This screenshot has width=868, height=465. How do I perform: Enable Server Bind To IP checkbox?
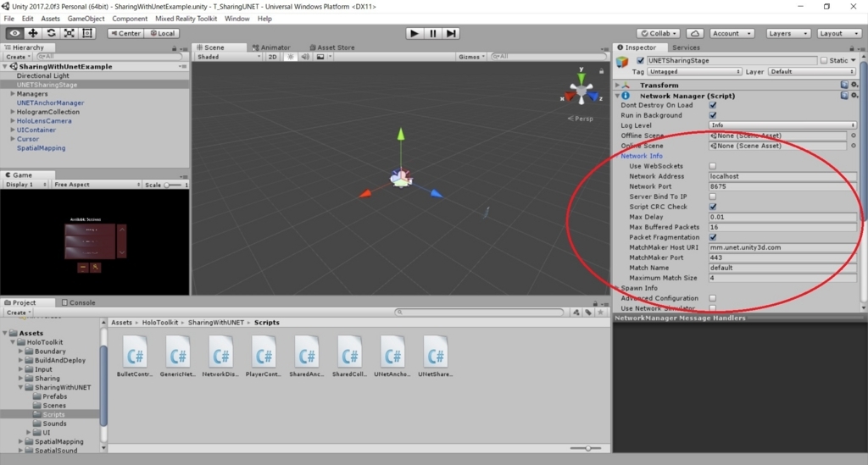(x=713, y=197)
